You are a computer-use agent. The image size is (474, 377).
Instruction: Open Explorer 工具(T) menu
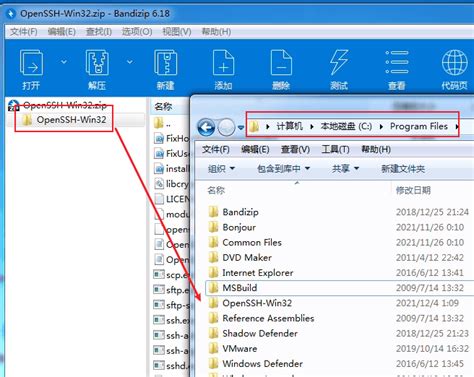coord(335,149)
